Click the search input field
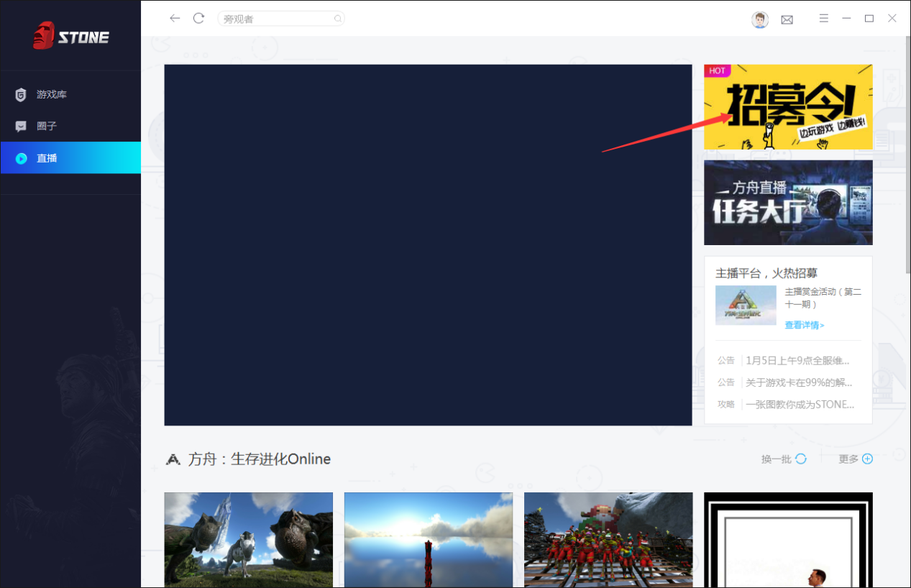The image size is (911, 588). (277, 19)
